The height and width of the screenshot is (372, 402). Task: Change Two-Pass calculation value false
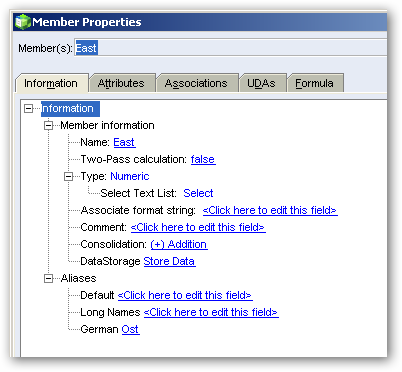(x=203, y=160)
